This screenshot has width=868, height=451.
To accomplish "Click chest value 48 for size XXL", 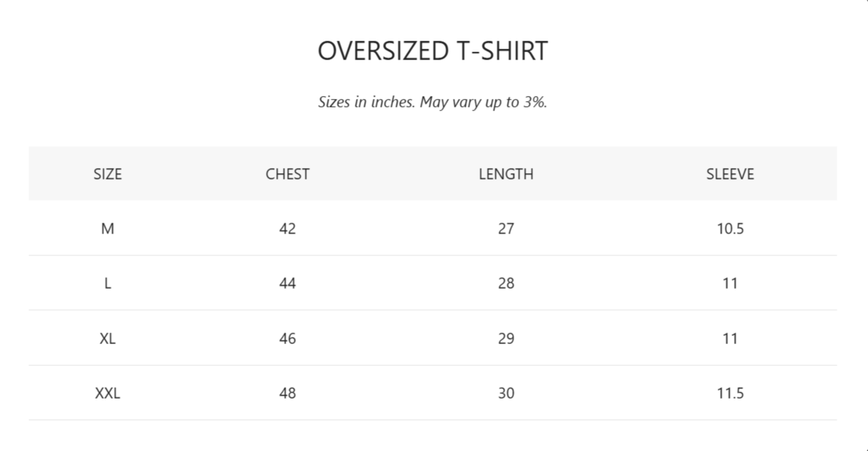I will 288,394.
